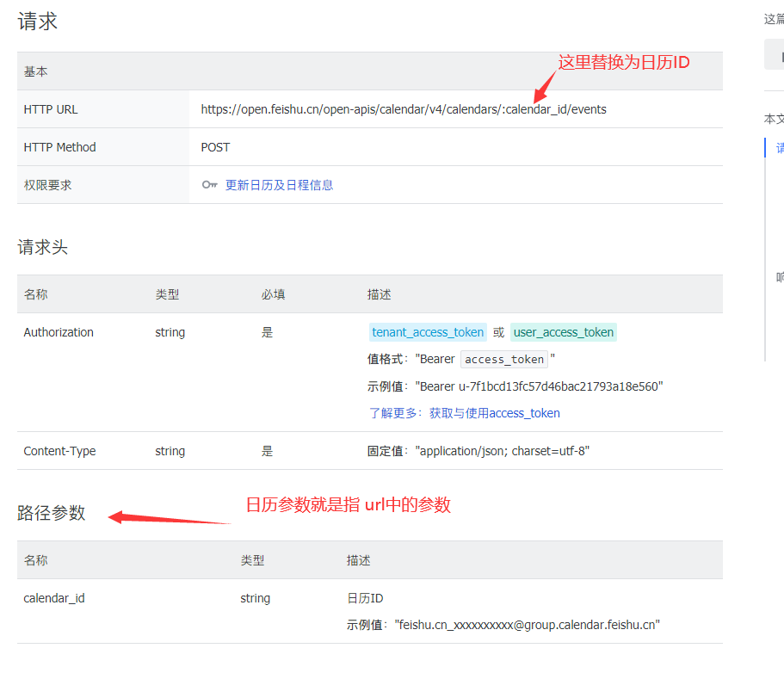Click the user_access_token tag
The width and height of the screenshot is (784, 673).
564,332
